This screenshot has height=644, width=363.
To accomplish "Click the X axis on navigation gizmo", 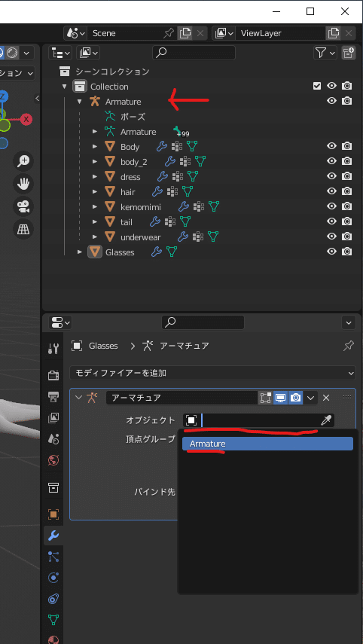I will click(26, 120).
